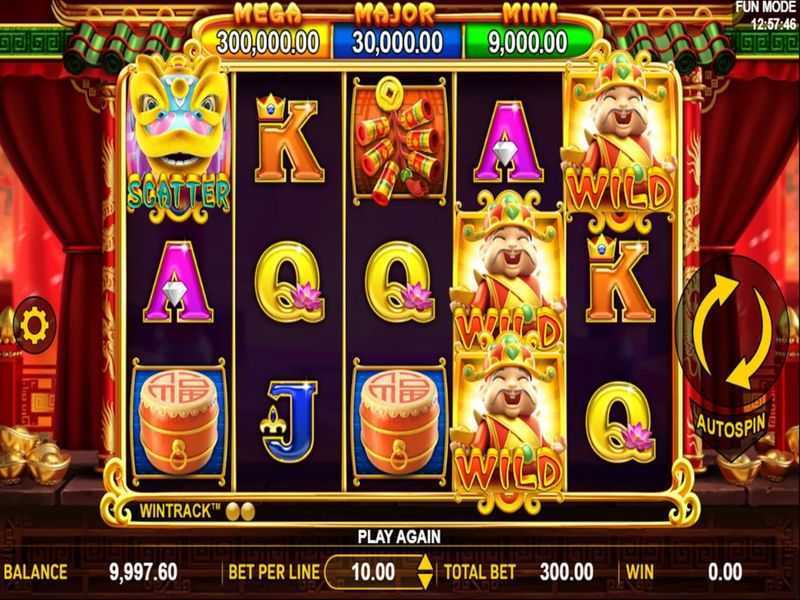Click the Play Again message text

coord(399,537)
